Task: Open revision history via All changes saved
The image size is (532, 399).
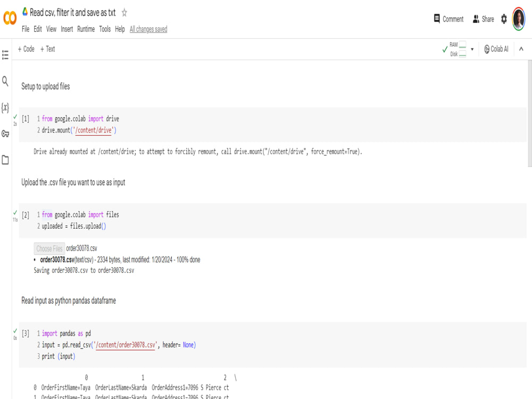Action: [147, 29]
